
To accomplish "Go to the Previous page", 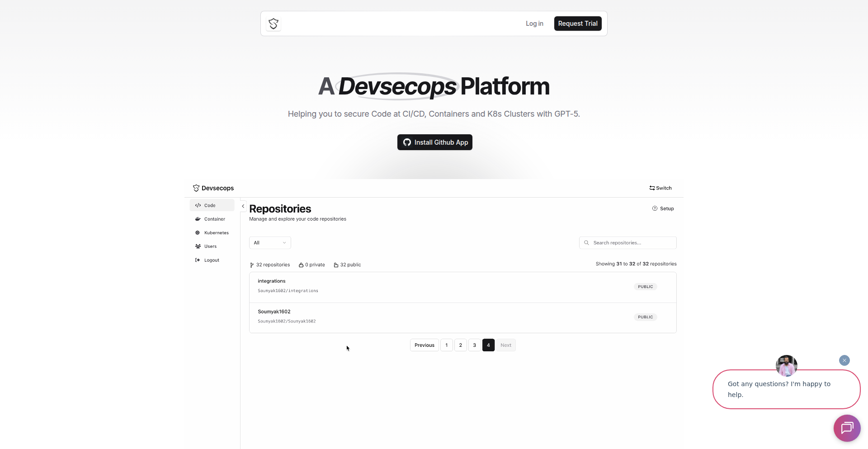I will pyautogui.click(x=425, y=345).
